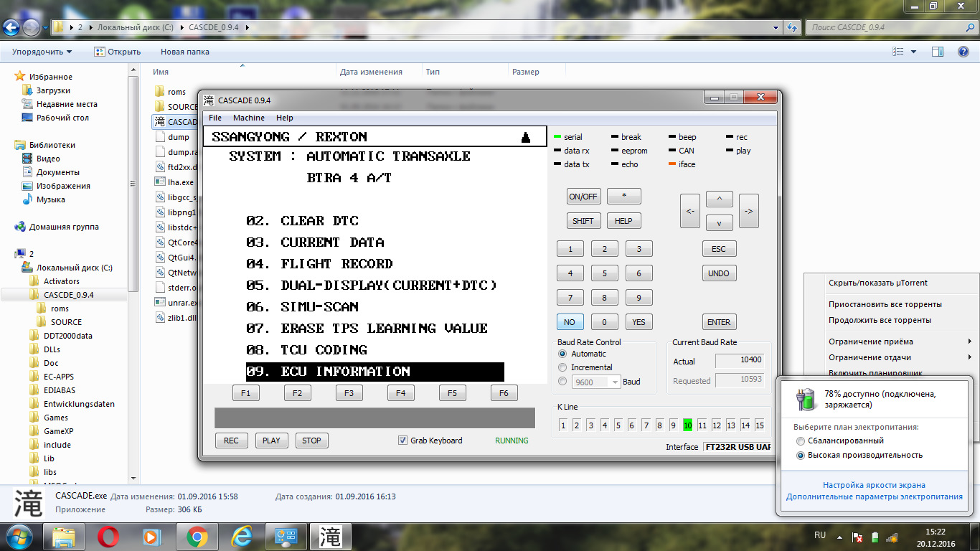
Task: Open Упорядочить dropdown in Explorer
Action: click(x=42, y=52)
